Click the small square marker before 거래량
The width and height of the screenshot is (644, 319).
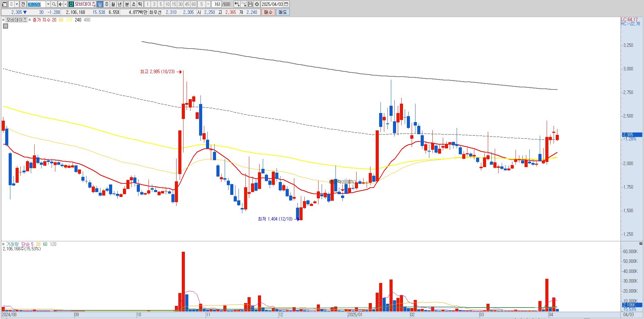pyautogui.click(x=3, y=244)
